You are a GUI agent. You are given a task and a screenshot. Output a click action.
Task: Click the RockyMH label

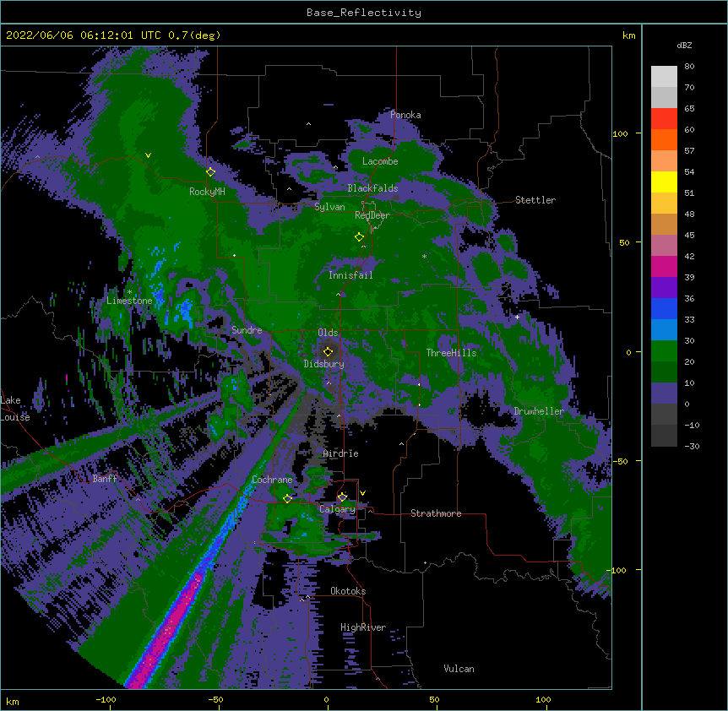(x=207, y=192)
